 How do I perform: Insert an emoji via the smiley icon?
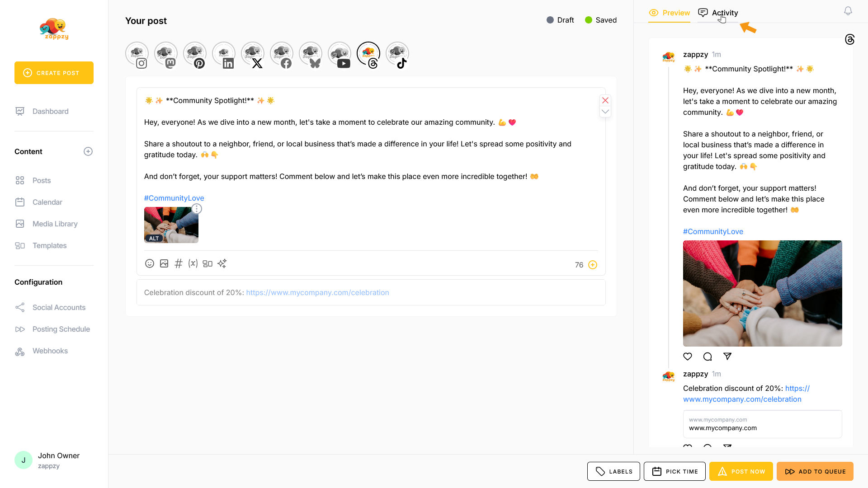click(x=149, y=263)
